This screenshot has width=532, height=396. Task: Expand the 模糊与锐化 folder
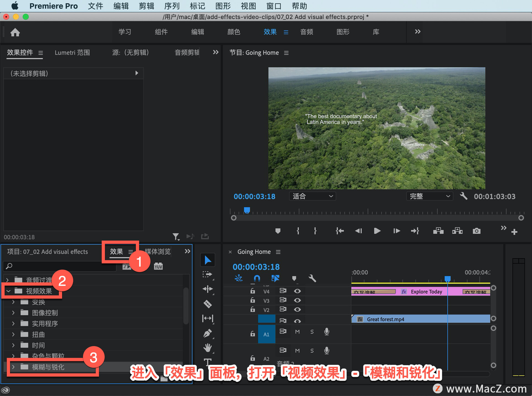point(13,367)
